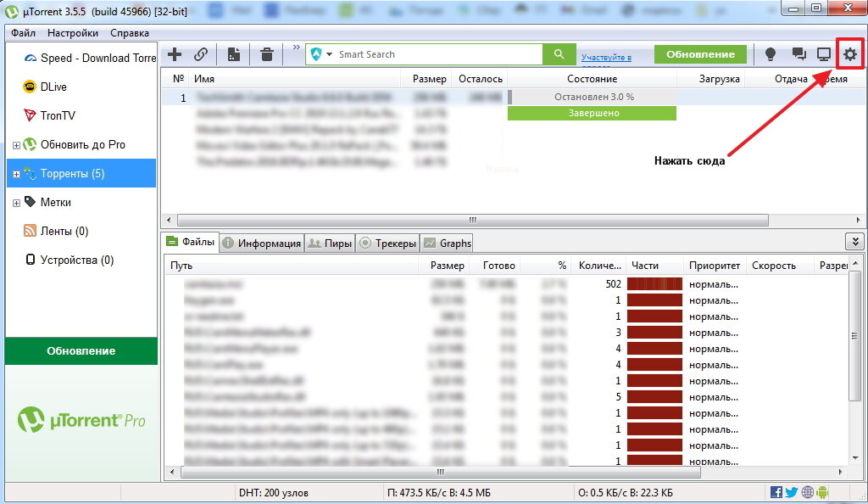Click the sidebar green Обновление button
This screenshot has height=504, width=868.
tap(81, 350)
